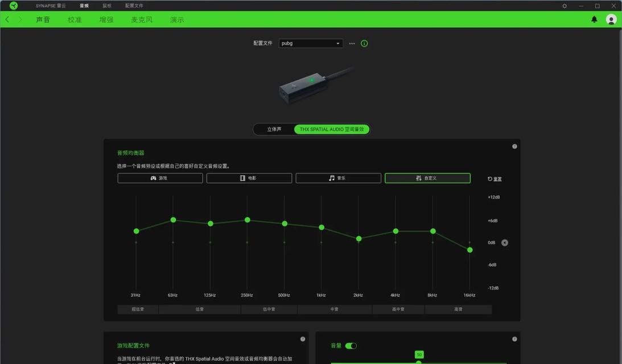Click the 500Hz equalizer slider handle
Screen dimensions: 622x364
285,224
